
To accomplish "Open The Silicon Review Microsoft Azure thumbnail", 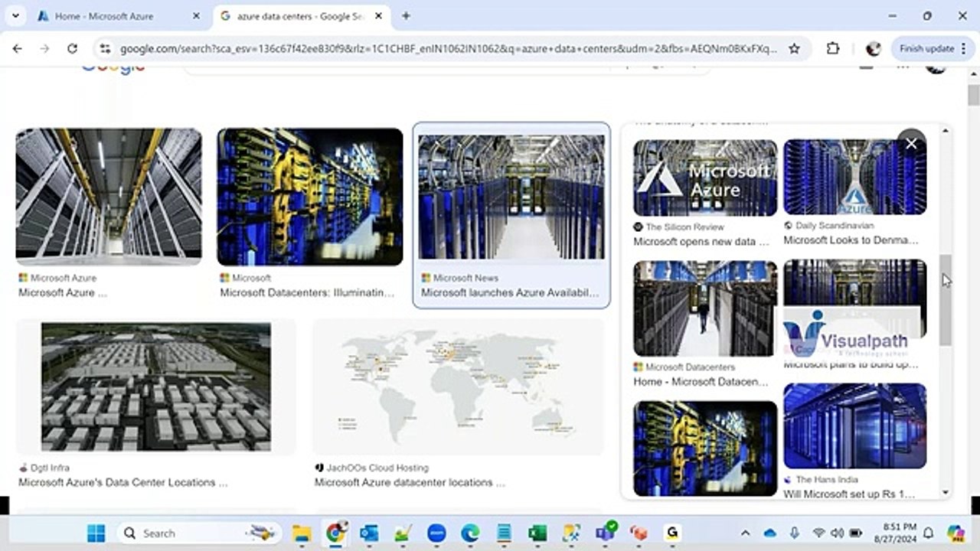I will click(705, 178).
